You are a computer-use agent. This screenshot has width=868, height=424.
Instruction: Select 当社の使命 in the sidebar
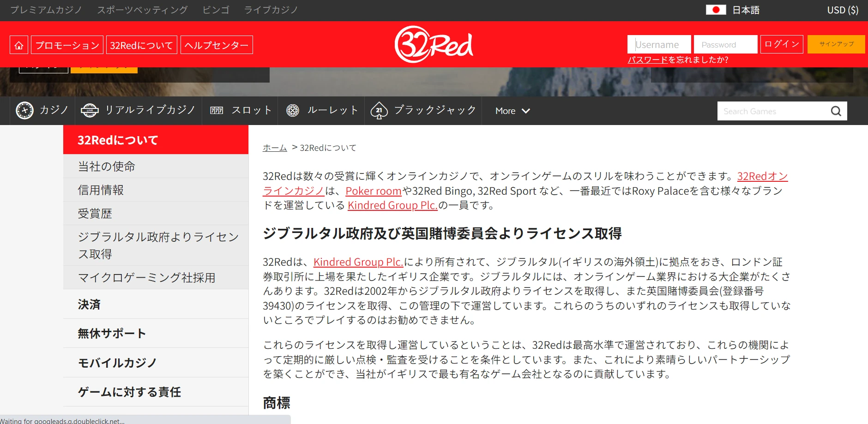click(156, 166)
